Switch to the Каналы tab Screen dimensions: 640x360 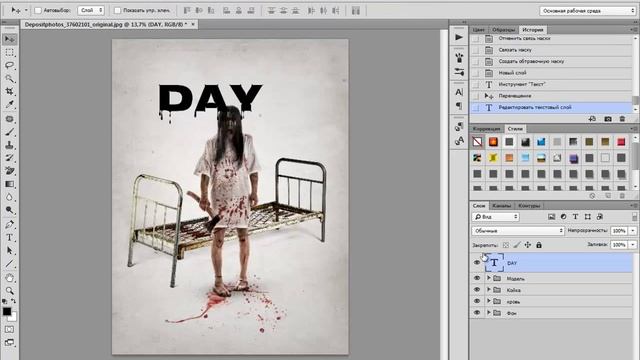[501, 206]
